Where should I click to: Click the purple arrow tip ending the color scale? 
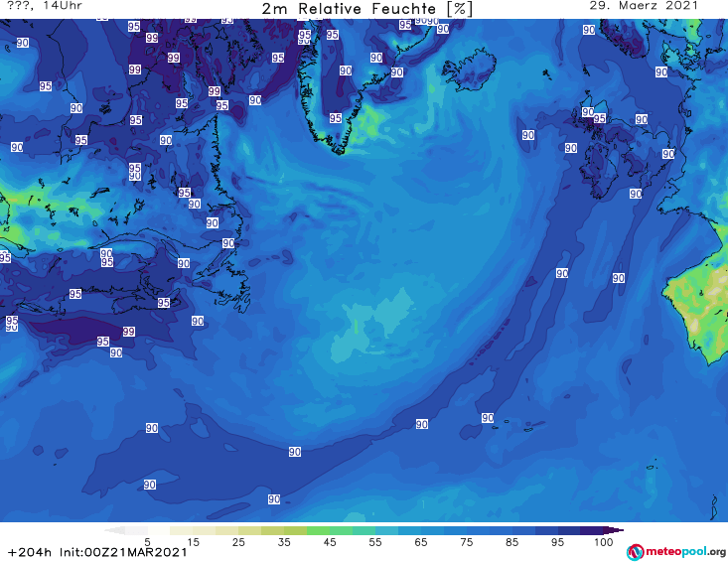pyautogui.click(x=616, y=530)
